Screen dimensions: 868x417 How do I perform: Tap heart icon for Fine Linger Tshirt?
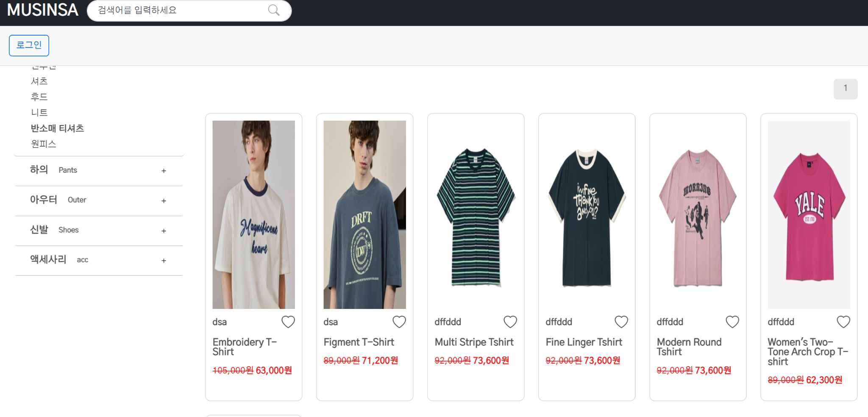(x=621, y=322)
